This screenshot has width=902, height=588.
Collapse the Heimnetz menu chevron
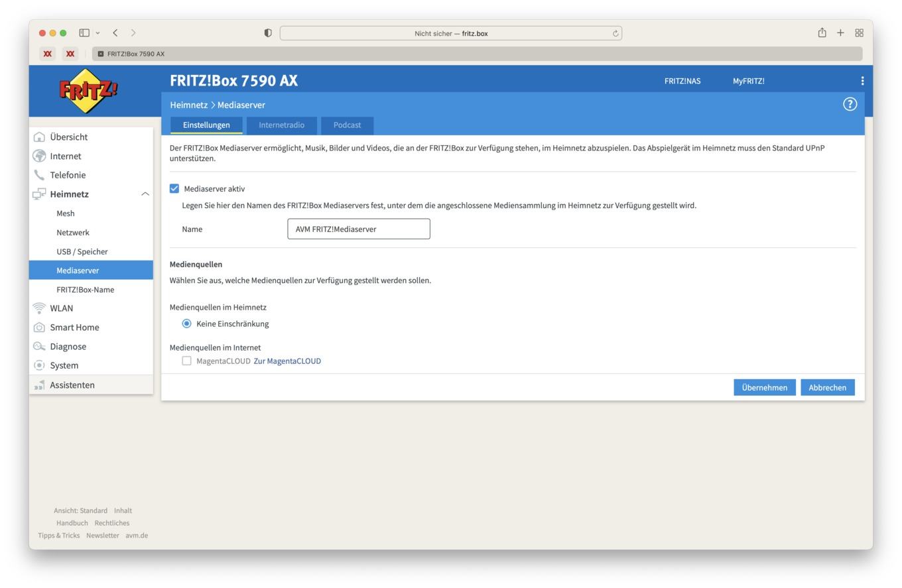pos(145,194)
